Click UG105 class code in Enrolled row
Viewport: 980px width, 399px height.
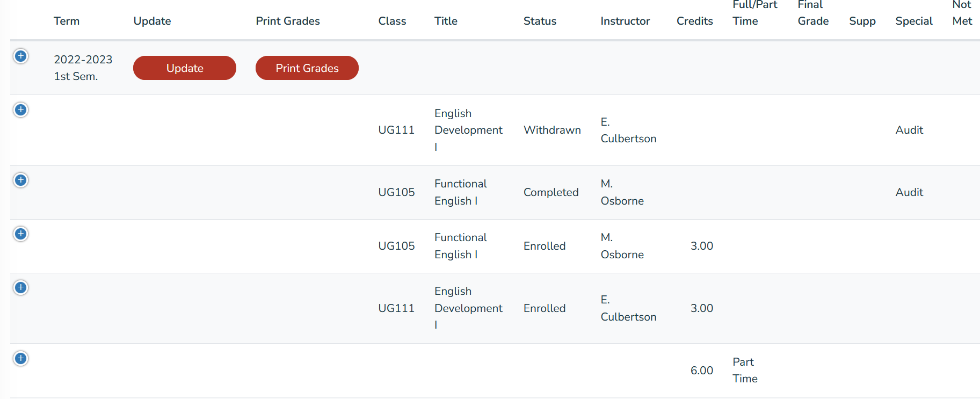[396, 246]
